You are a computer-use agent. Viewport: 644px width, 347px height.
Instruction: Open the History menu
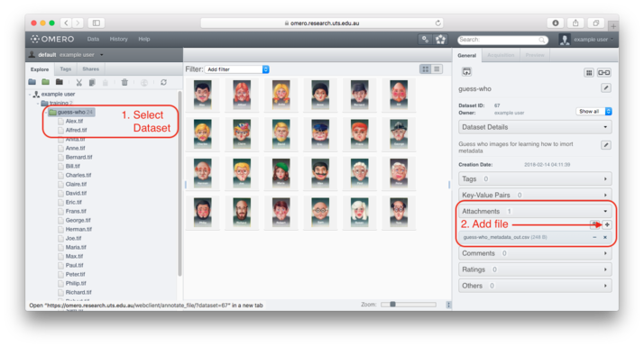[119, 39]
